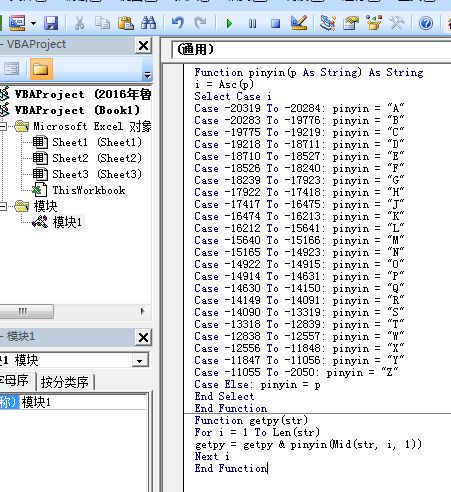Click the project panel horizontal scrollbar thumb

(26, 312)
